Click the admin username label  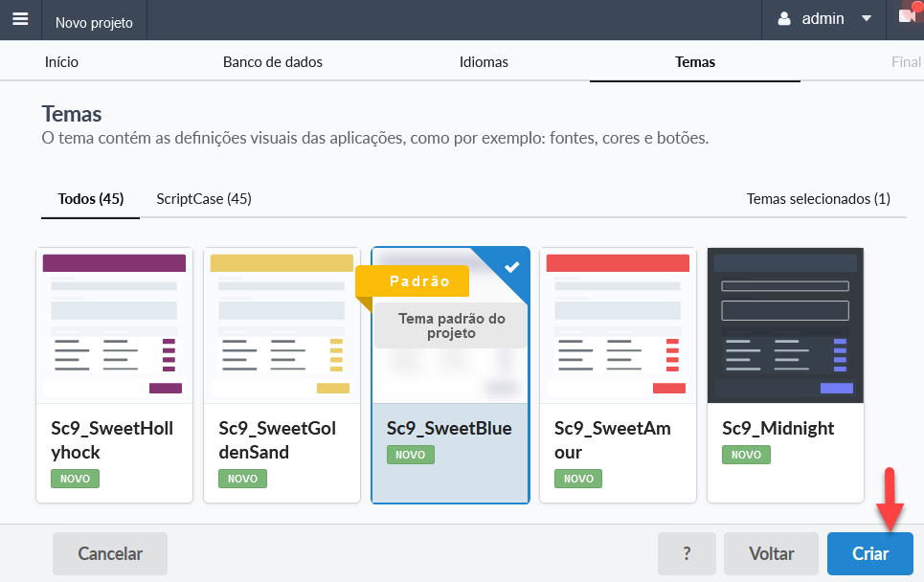click(823, 19)
